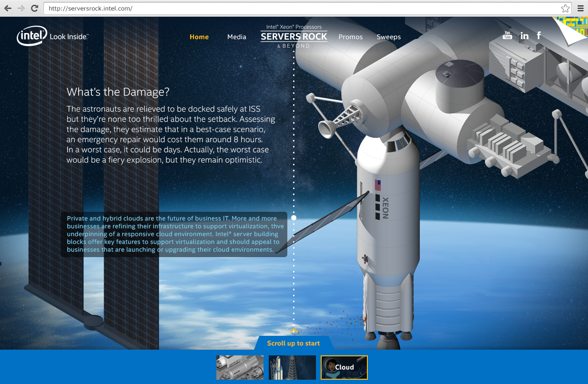Peel the page corner curl at top right
588x384 pixels.
570,31
